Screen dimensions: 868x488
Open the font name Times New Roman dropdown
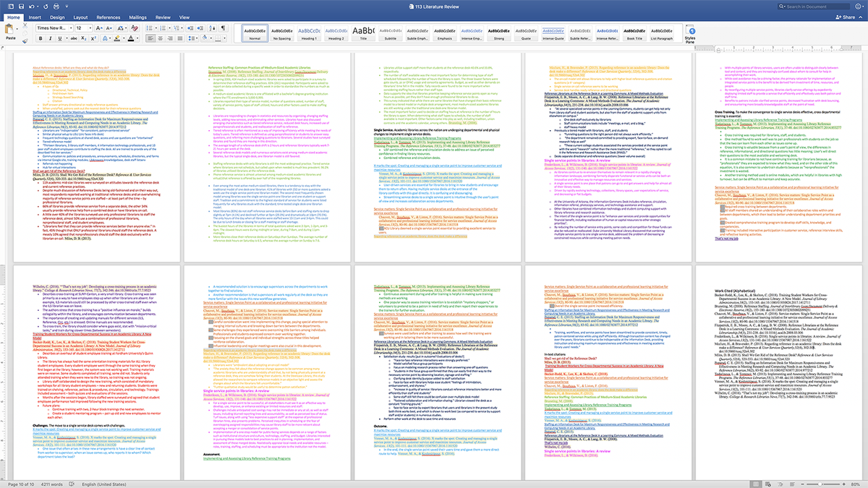click(x=70, y=28)
